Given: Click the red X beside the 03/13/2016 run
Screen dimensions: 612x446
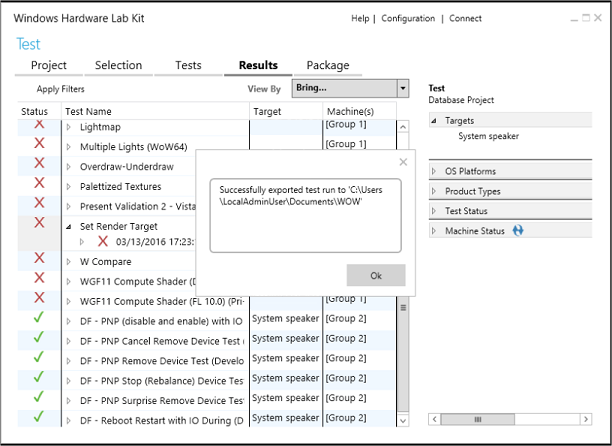Looking at the screenshot, I should (x=103, y=241).
